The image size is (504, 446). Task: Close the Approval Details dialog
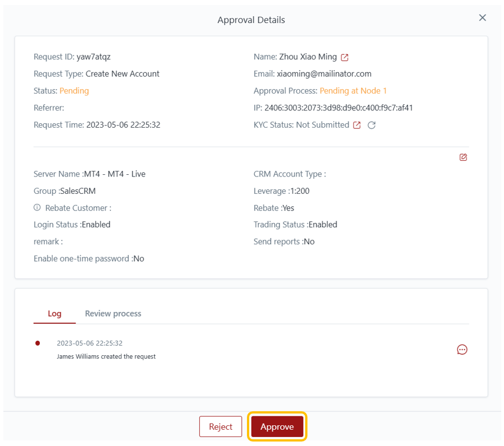[482, 18]
